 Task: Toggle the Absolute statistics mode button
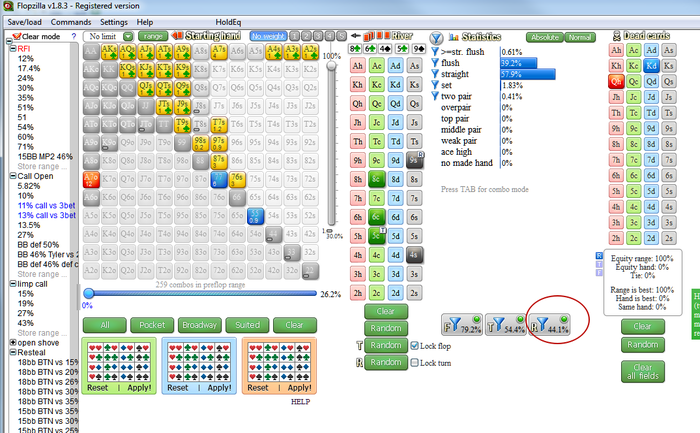click(545, 37)
